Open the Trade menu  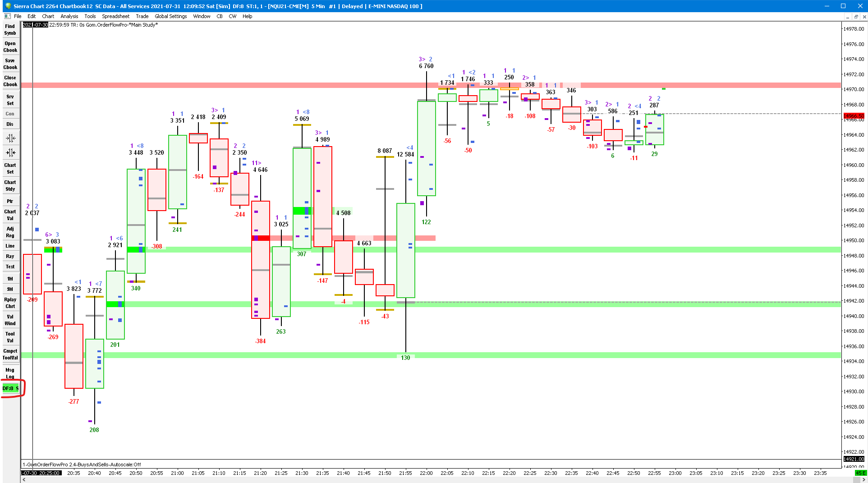point(142,16)
